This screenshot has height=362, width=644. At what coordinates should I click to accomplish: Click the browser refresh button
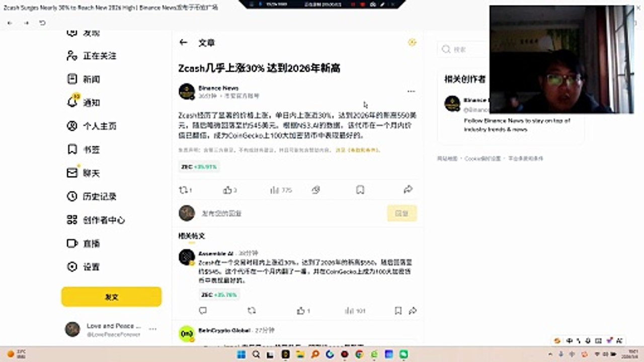pyautogui.click(x=43, y=23)
